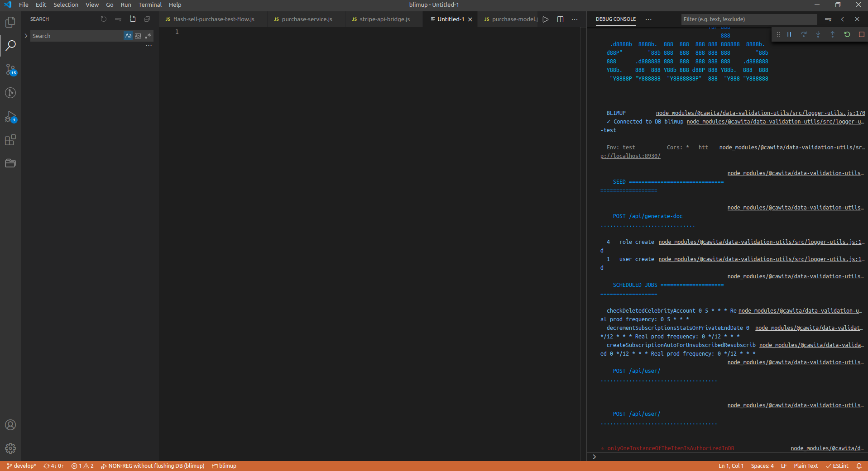868x471 pixels.
Task: Pause the running debug session
Action: click(788, 34)
